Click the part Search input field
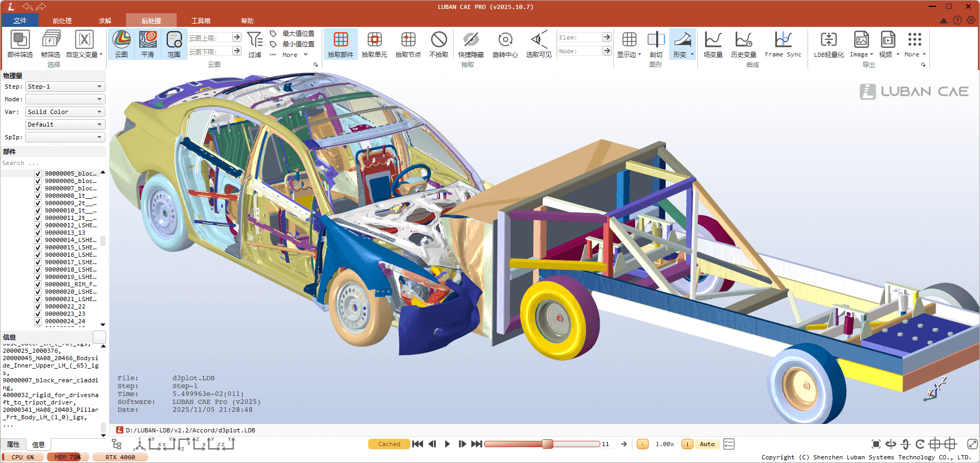The image size is (980, 463). tap(53, 163)
